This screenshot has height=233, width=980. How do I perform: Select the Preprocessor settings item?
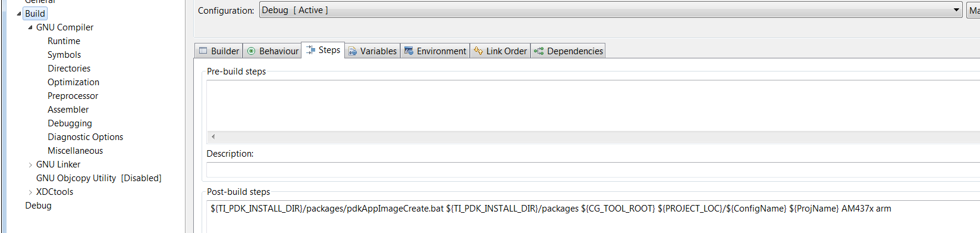73,96
